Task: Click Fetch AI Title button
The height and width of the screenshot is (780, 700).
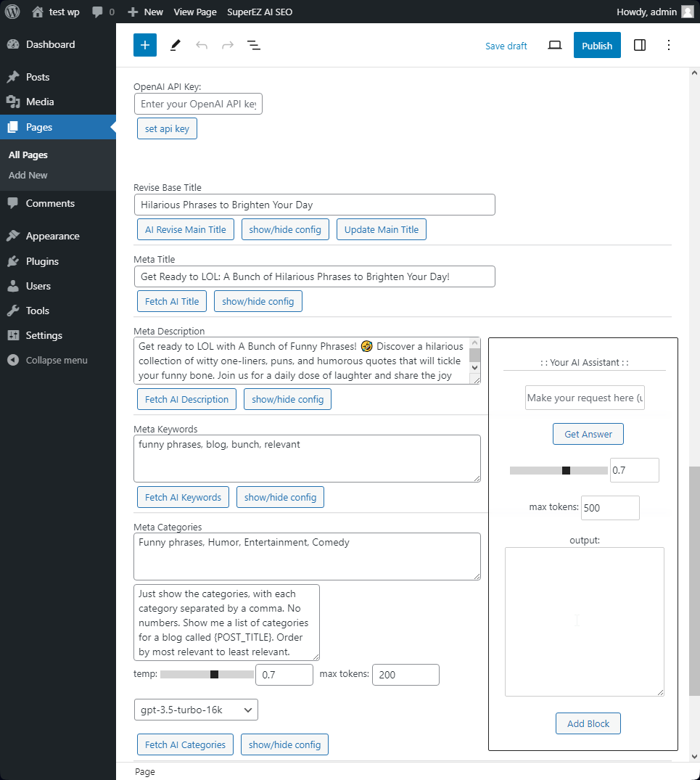Action: point(172,301)
